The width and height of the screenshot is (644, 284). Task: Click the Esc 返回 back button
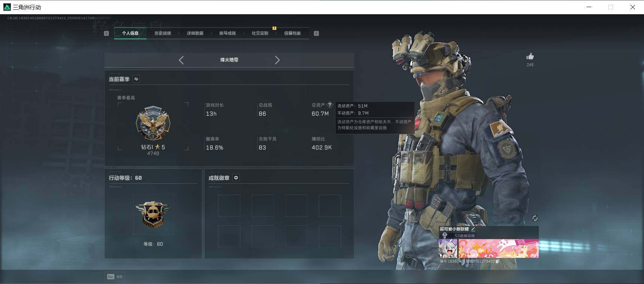115,277
